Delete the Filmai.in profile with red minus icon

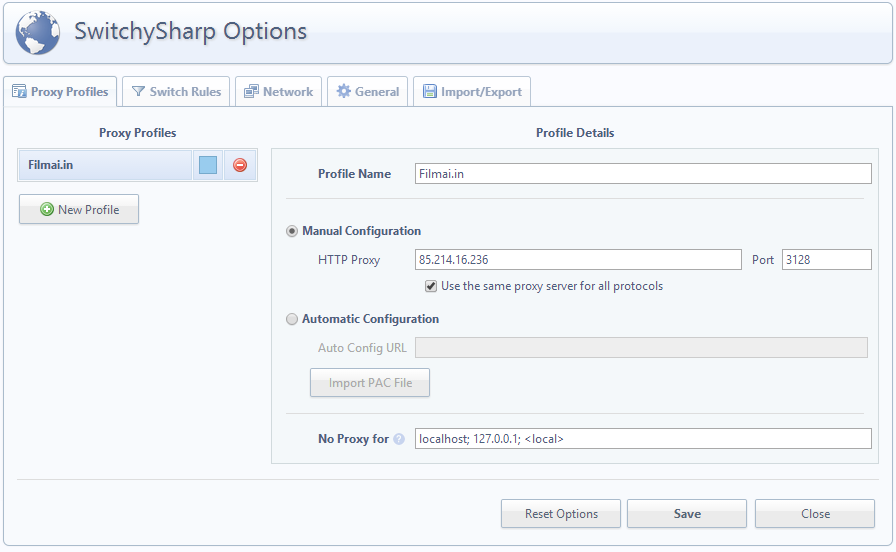[x=240, y=165]
